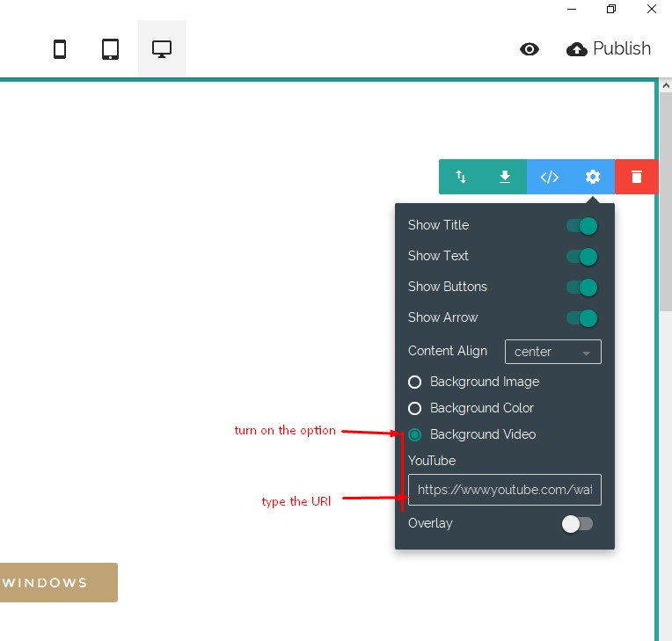Choose the Background Color radio option

(415, 409)
